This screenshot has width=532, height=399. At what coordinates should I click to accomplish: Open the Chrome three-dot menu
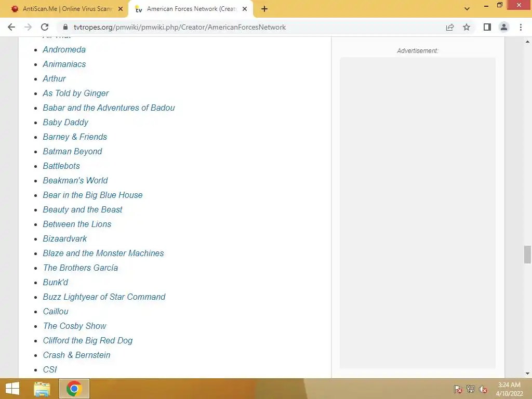point(521,27)
